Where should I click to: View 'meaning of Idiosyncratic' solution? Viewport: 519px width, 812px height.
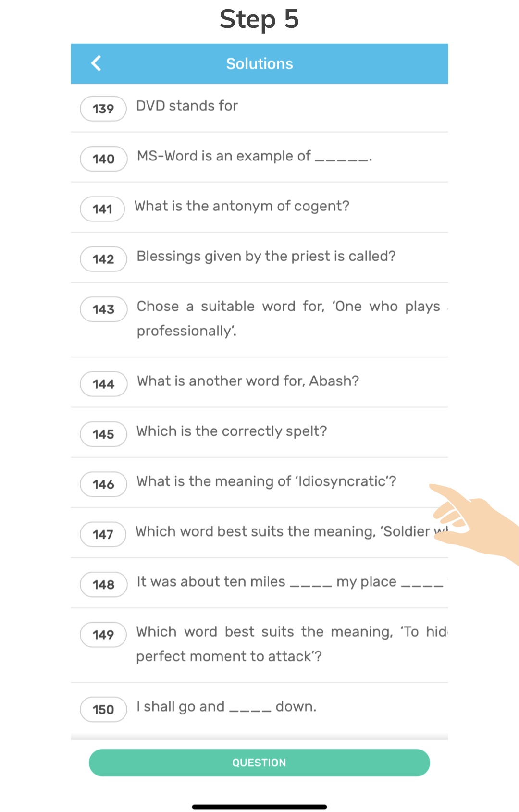coord(266,481)
